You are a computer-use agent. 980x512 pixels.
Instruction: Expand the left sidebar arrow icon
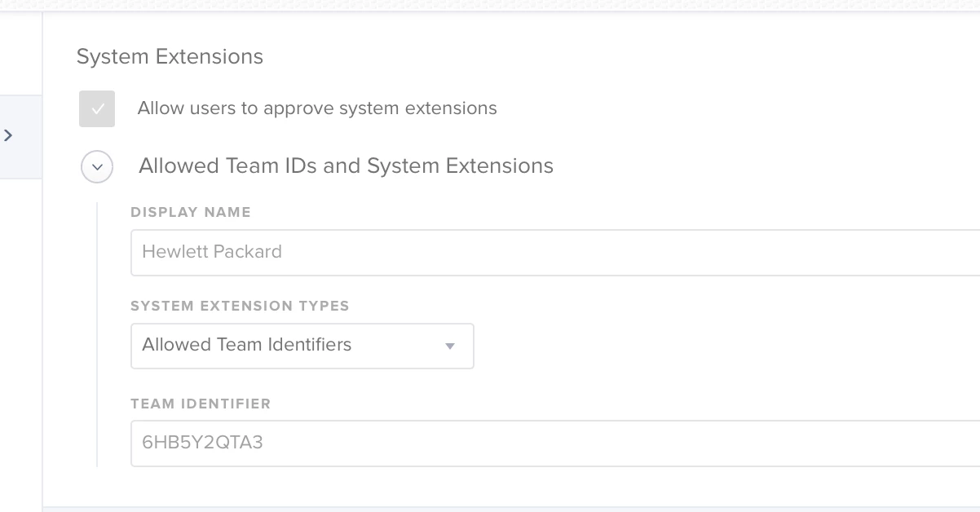pyautogui.click(x=8, y=135)
